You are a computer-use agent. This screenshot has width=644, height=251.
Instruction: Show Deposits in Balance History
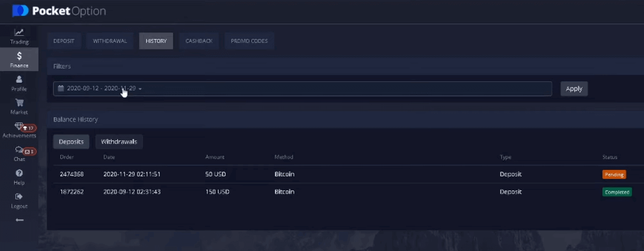(71, 142)
